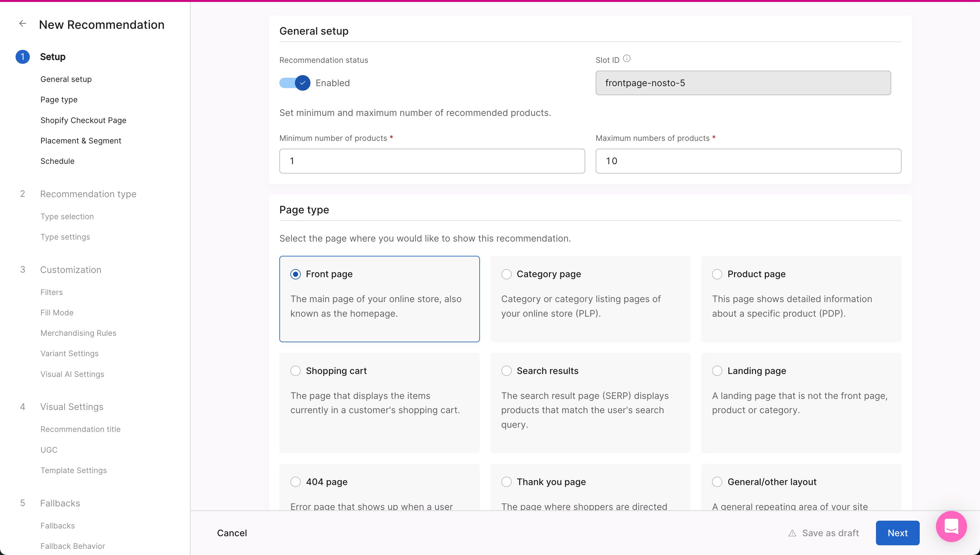Open the chat support bubble
This screenshot has width=980, height=555.
(951, 527)
